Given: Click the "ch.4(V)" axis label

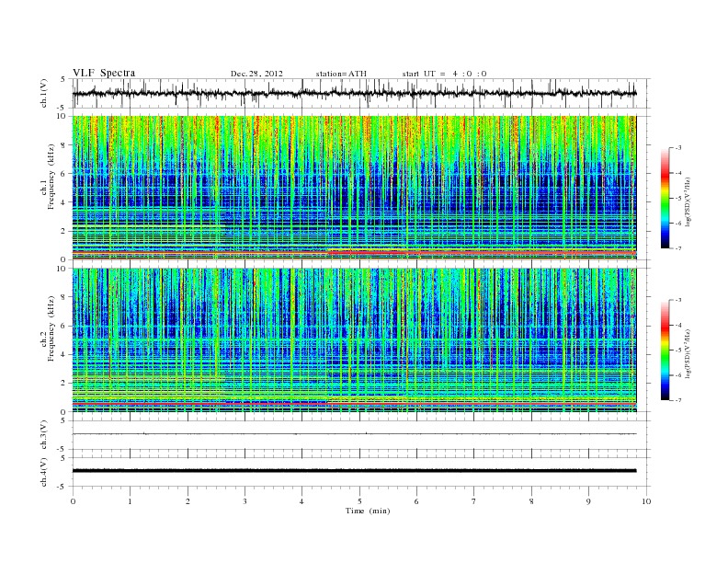Looking at the screenshot, I should 44,473.
